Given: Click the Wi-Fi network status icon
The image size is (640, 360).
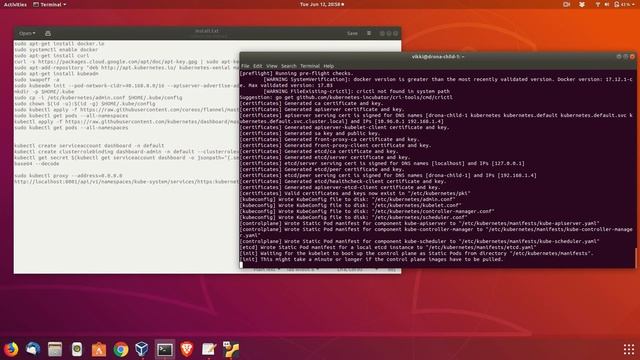Looking at the screenshot, I should 598,4.
